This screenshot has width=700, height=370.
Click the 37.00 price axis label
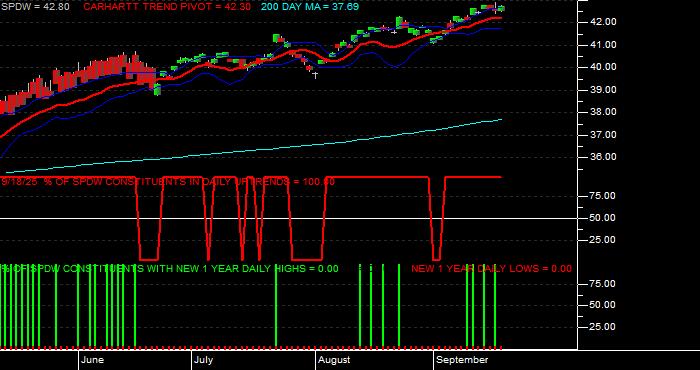pyautogui.click(x=604, y=135)
